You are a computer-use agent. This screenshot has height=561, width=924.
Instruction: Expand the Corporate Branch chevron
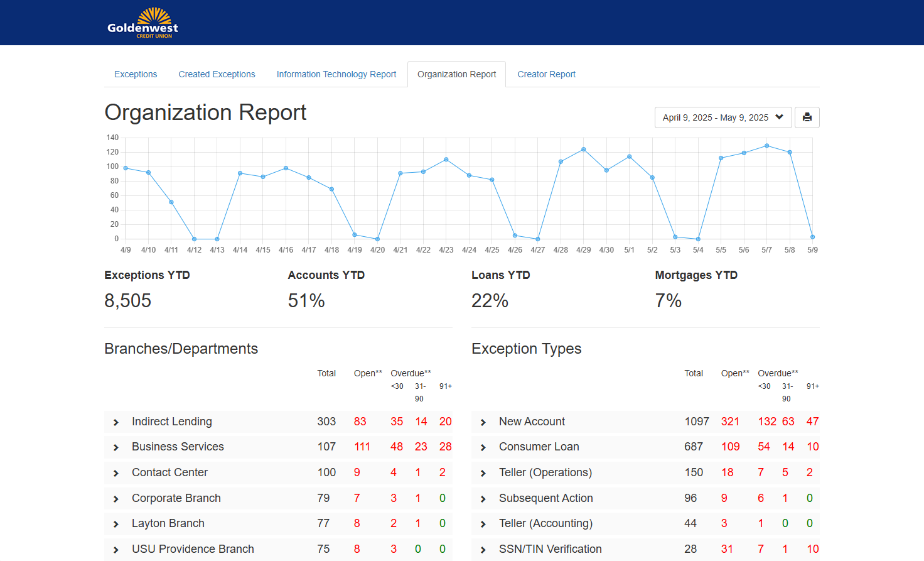(x=116, y=499)
